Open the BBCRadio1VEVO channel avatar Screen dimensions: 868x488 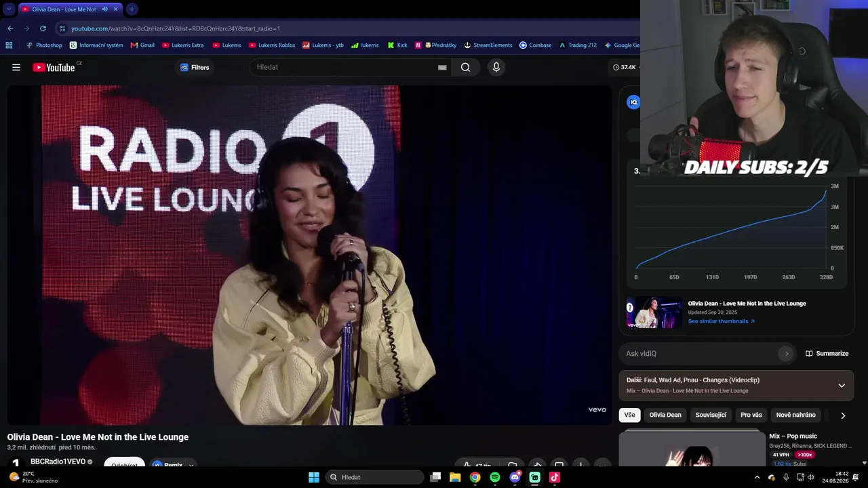pos(16,463)
